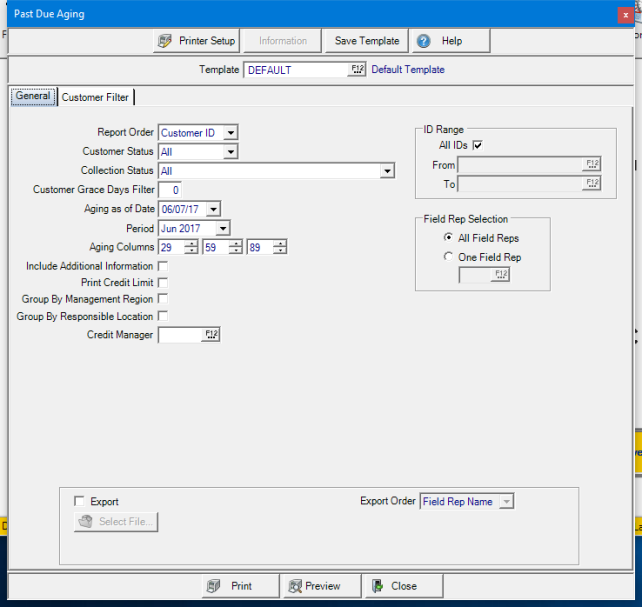Image resolution: width=642 pixels, height=607 pixels.
Task: Click the Customer Grace Days Filter field
Action: pyautogui.click(x=170, y=190)
